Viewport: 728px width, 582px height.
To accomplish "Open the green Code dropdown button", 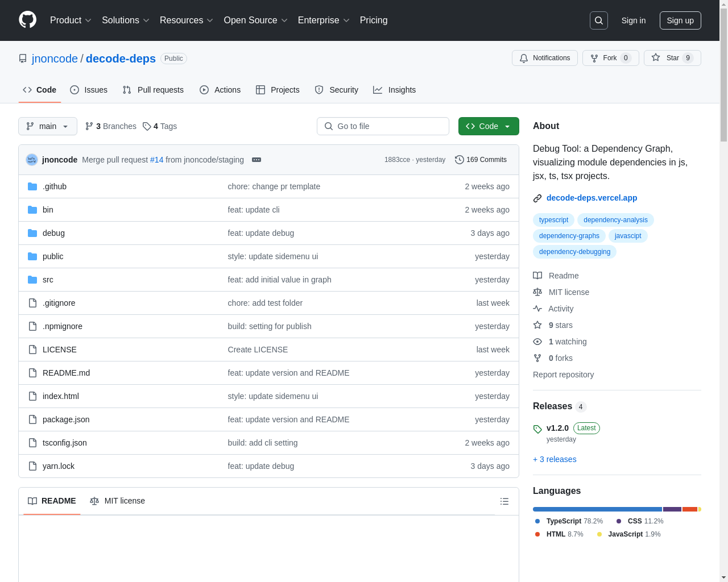I will coord(489,126).
